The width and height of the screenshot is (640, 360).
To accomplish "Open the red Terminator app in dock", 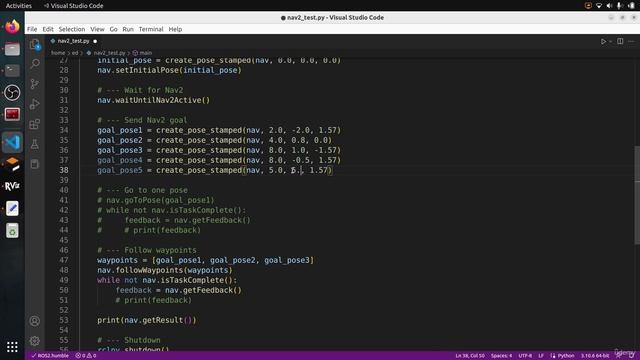I will point(12,114).
